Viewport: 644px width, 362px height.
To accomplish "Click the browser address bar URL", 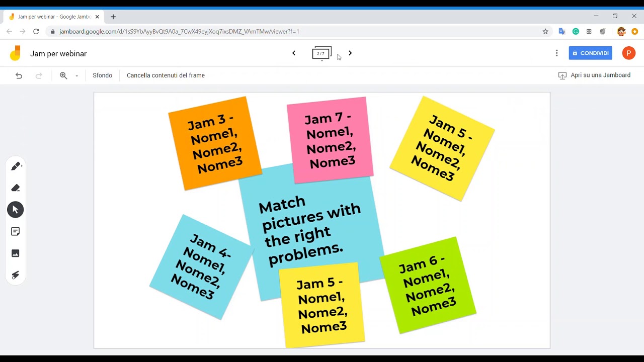I will pos(179,32).
